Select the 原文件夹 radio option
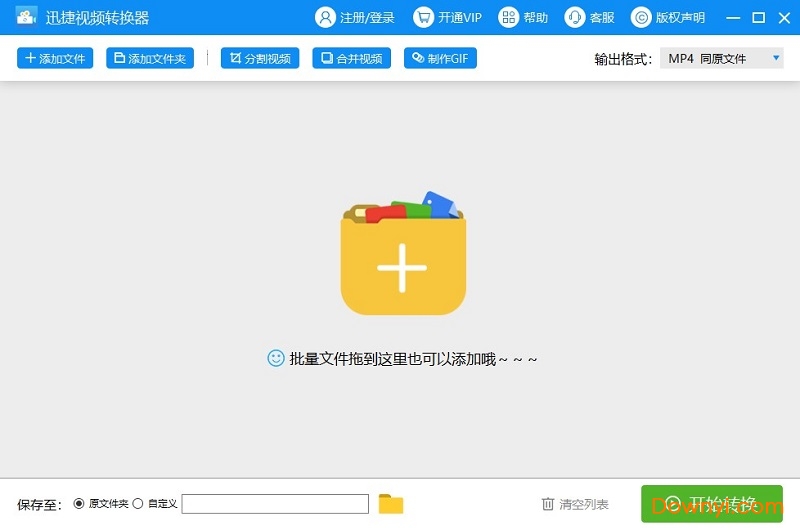 click(x=79, y=504)
